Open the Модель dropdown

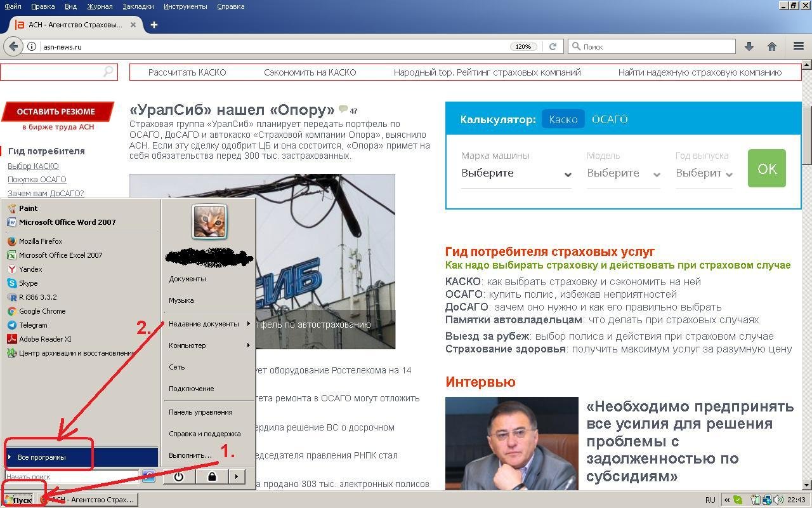point(623,173)
